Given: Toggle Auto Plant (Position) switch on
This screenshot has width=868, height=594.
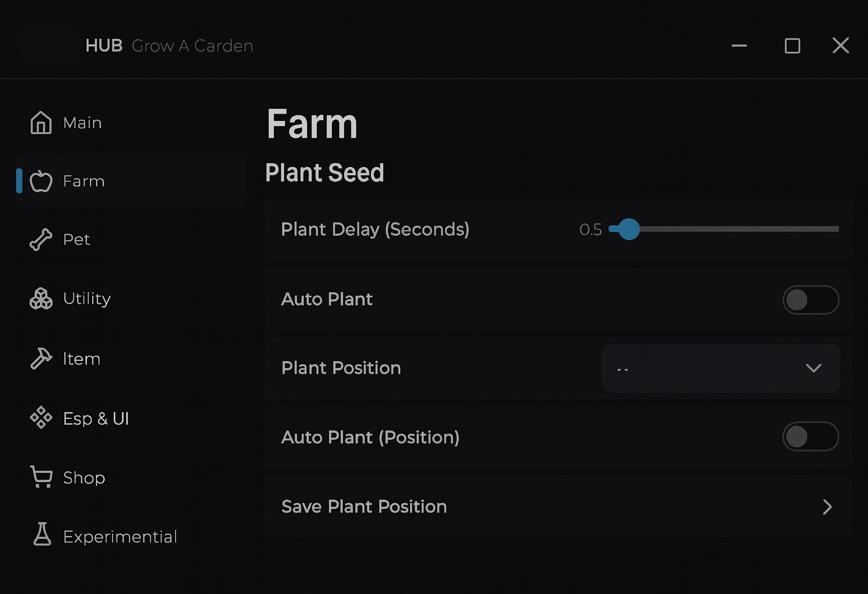Looking at the screenshot, I should tap(811, 437).
